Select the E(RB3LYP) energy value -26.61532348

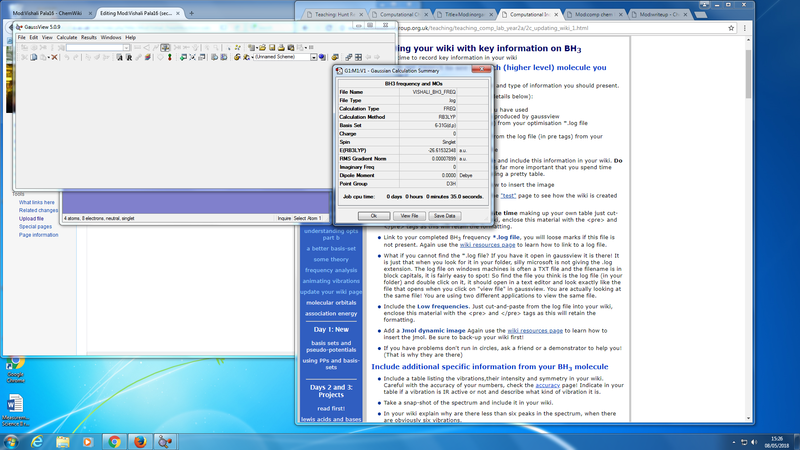click(442, 151)
